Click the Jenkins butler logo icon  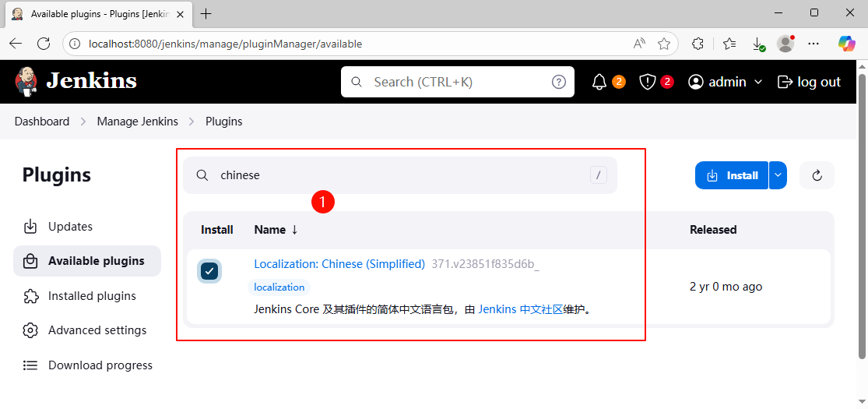[26, 82]
